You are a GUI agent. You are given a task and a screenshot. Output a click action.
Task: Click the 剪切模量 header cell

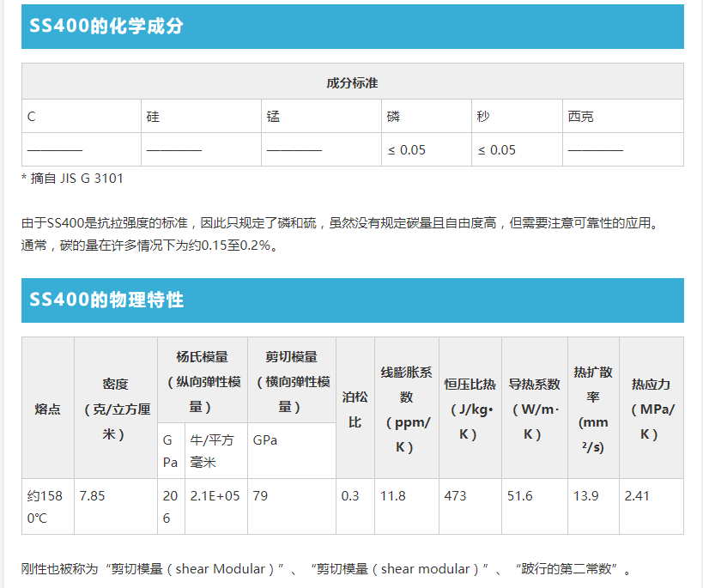pos(290,379)
